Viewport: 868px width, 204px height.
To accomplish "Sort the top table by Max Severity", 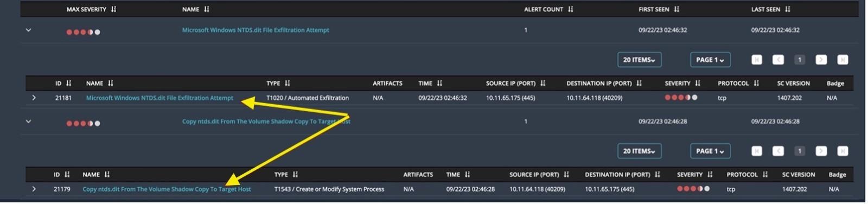I will (x=113, y=9).
